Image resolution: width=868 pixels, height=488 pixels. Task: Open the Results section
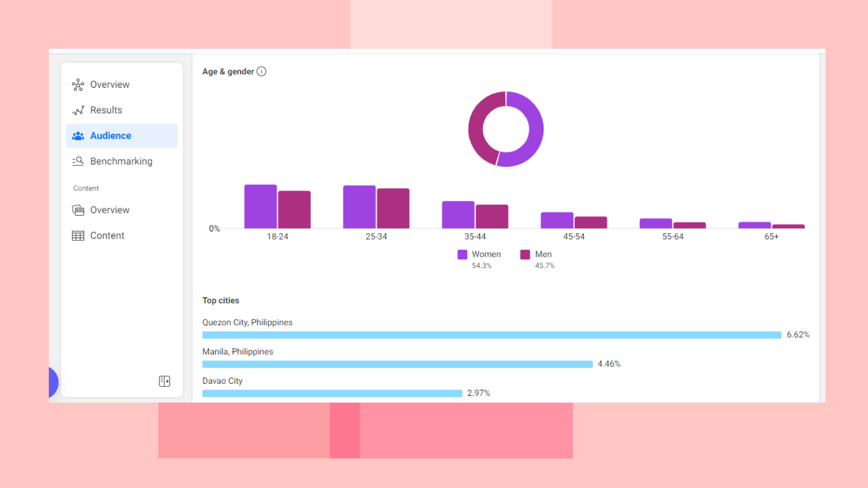(x=122, y=110)
